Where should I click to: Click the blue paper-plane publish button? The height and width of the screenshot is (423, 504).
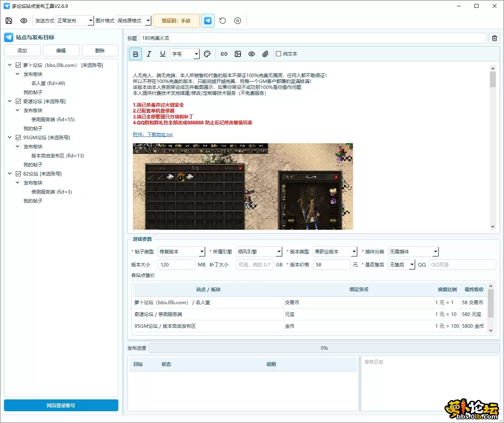coord(208,21)
